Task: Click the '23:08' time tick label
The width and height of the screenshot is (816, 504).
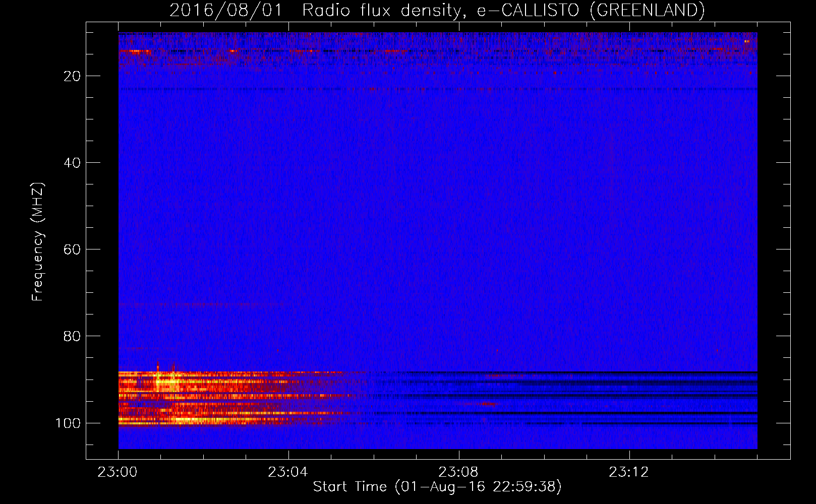Action: (458, 472)
